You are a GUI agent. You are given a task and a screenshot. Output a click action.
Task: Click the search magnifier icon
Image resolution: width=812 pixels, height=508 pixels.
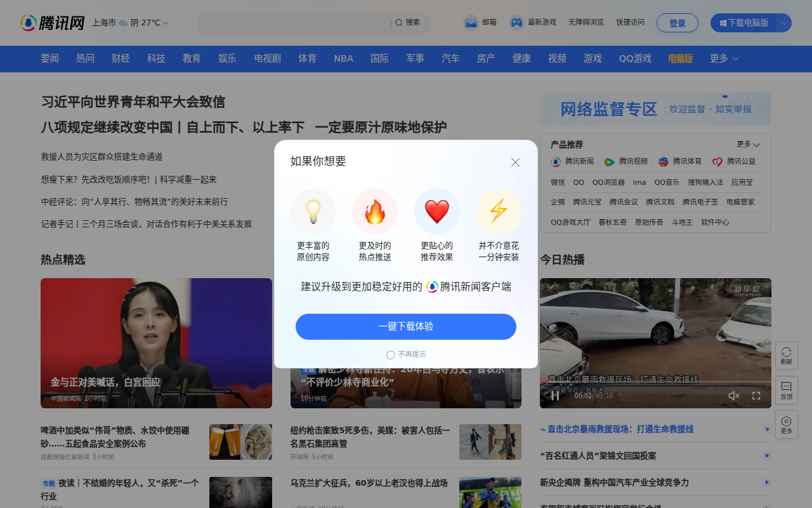point(399,23)
